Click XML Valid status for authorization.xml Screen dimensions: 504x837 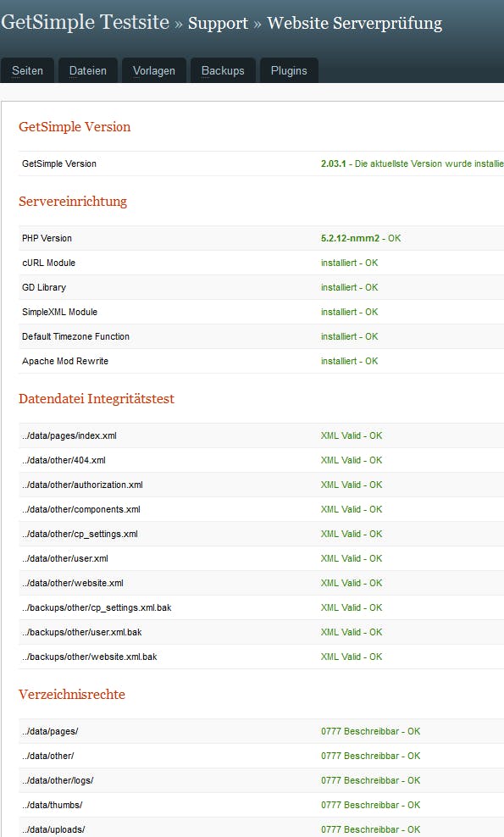[352, 485]
